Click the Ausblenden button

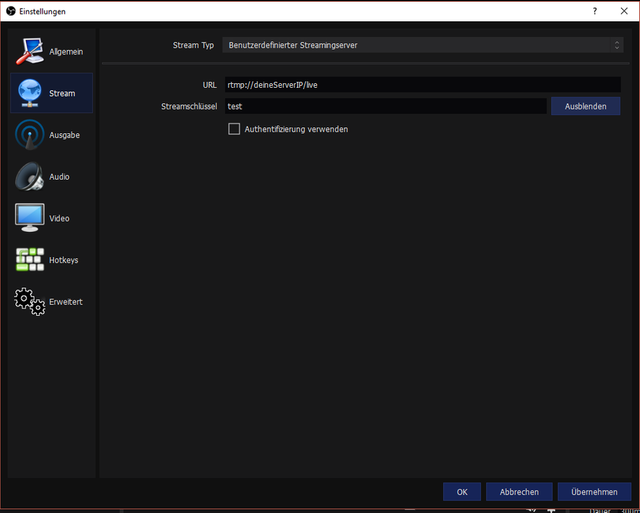point(585,106)
